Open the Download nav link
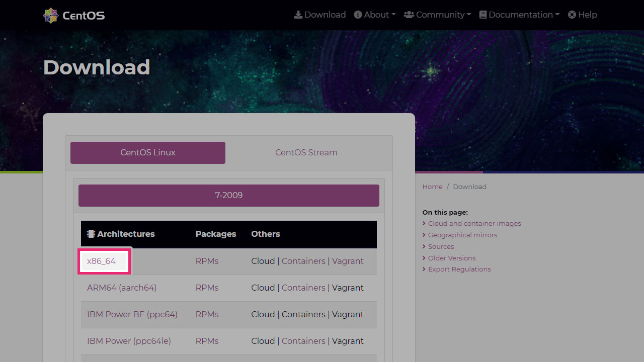 [x=320, y=15]
